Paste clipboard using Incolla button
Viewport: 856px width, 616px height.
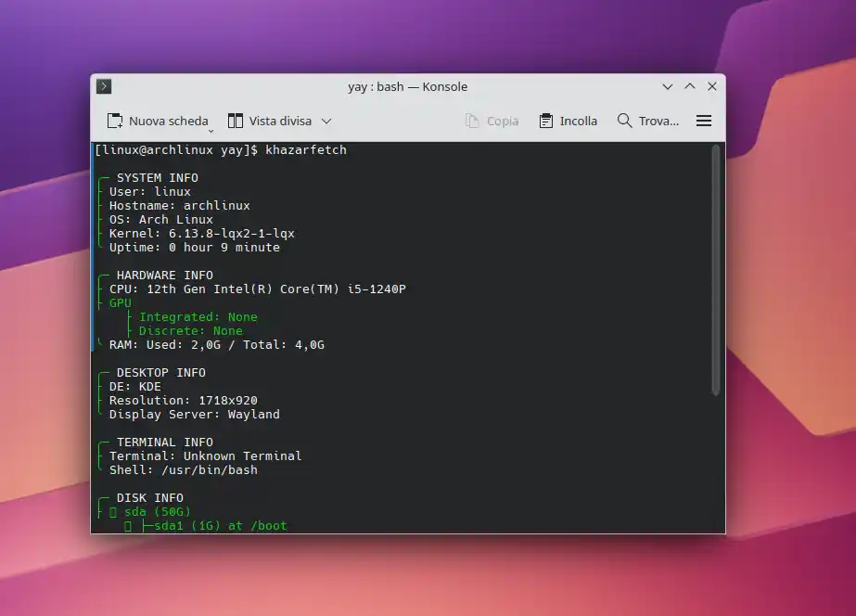pyautogui.click(x=569, y=121)
